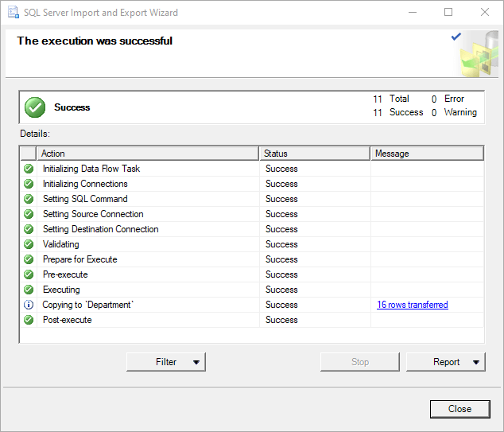This screenshot has width=504, height=432.
Task: Click the execution was successful heading
Action: coord(95,41)
